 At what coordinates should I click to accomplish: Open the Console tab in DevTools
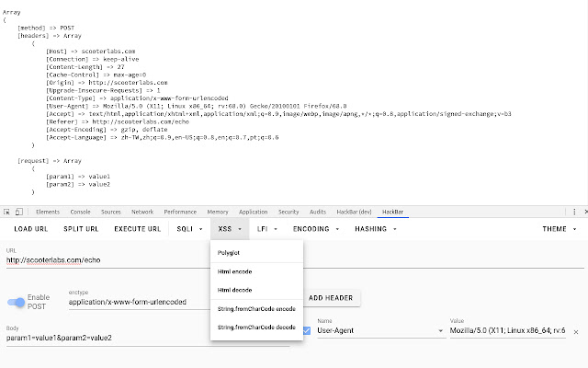tap(78, 212)
